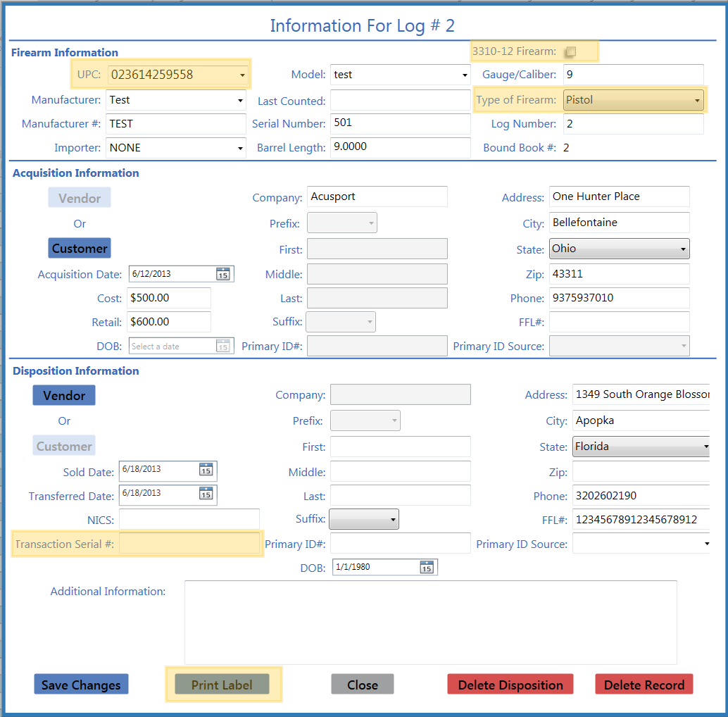Select Customer in Acquisition Information

[x=80, y=249]
